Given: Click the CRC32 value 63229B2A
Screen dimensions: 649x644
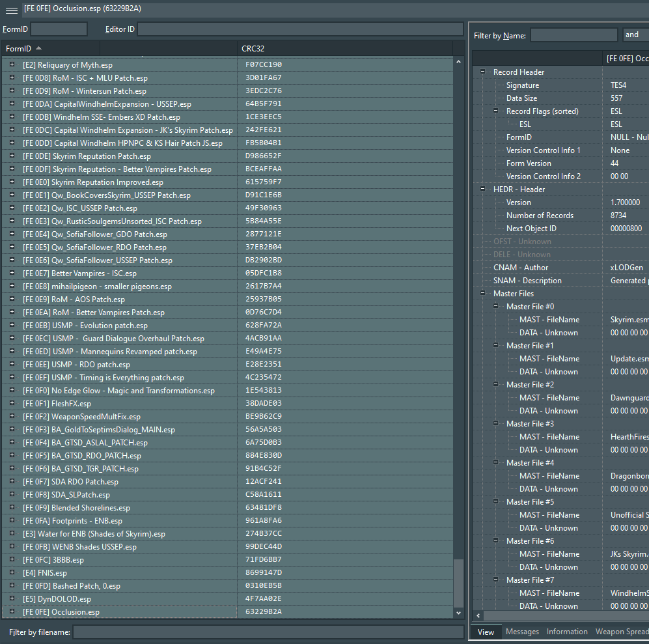Looking at the screenshot, I should pos(263,611).
